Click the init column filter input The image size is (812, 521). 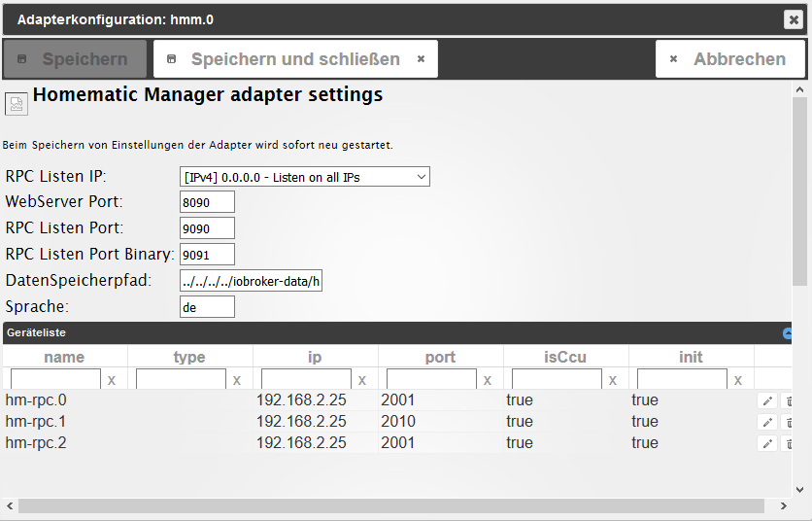coord(683,379)
